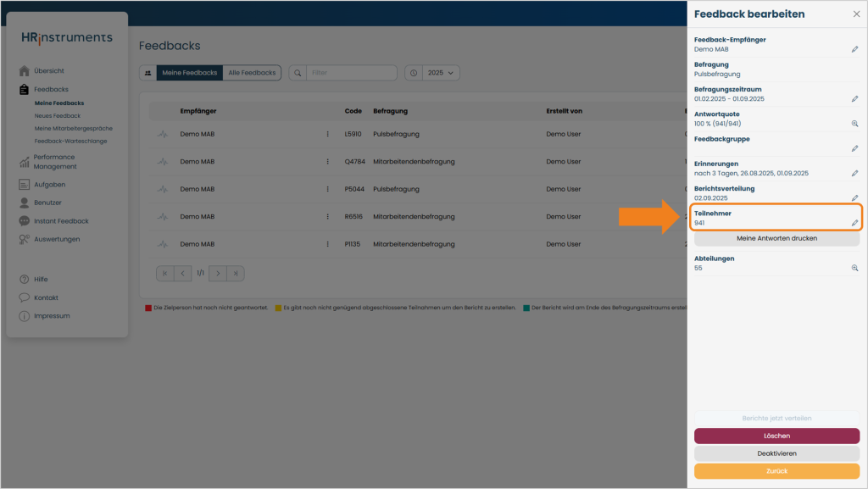
Task: Click the Impressum info icon
Action: coord(24,316)
